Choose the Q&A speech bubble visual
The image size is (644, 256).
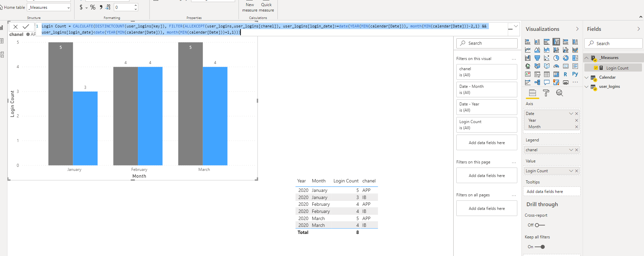(547, 82)
